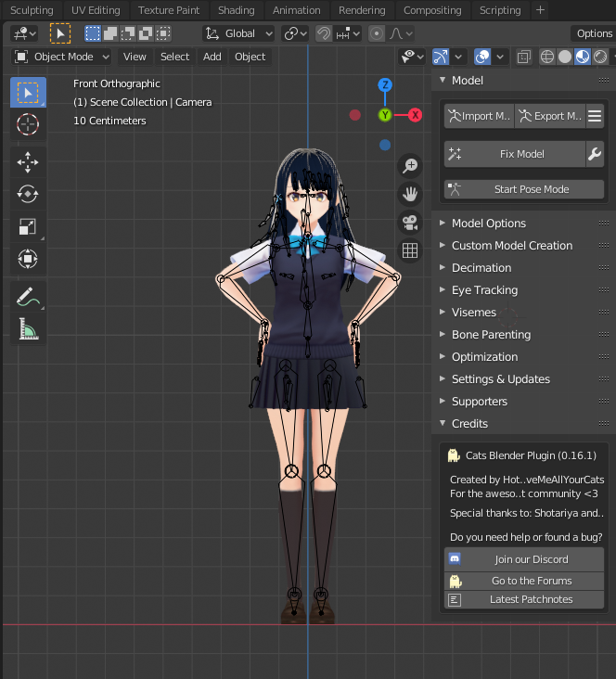616x679 pixels.
Task: Open proportional falloff dropdown
Action: pyautogui.click(x=401, y=33)
